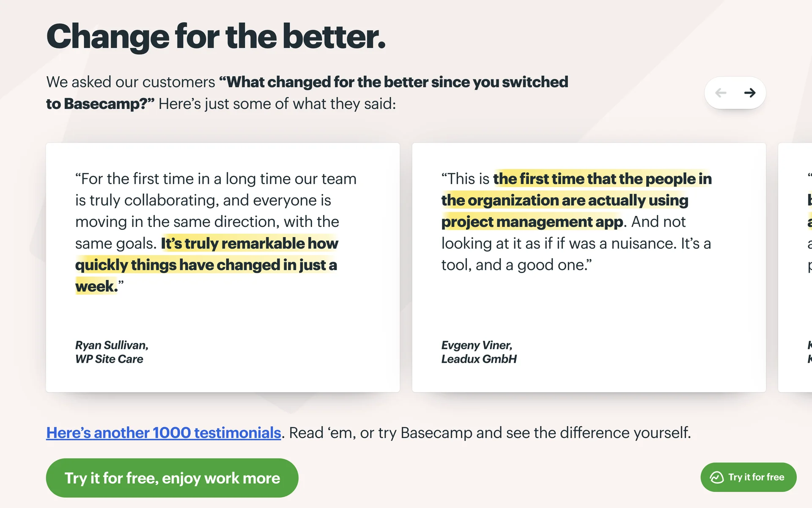This screenshot has width=812, height=508.
Task: Click the "WP Site Care" company name
Action: tap(109, 359)
